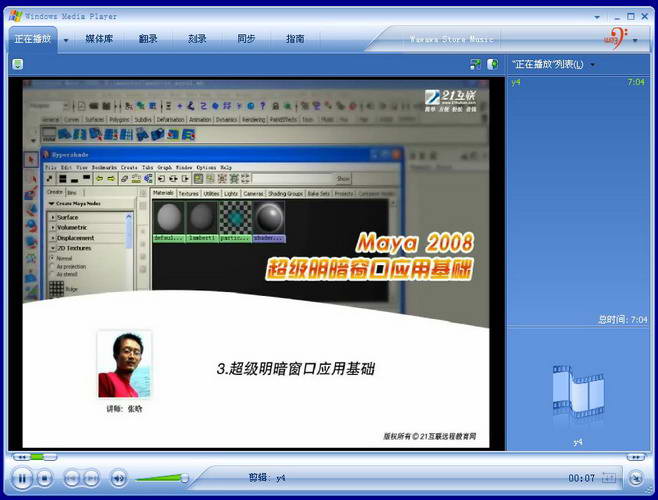This screenshot has height=500, width=658.
Task: Click the 7:04 duration of y4
Action: pyautogui.click(x=636, y=82)
